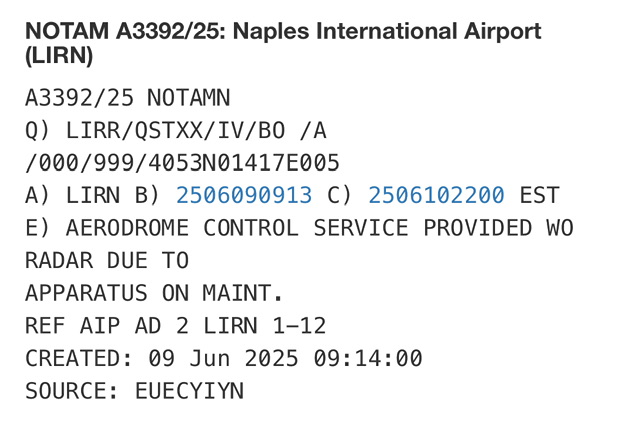
Task: Open the start time link 2506090913
Action: 244,195
